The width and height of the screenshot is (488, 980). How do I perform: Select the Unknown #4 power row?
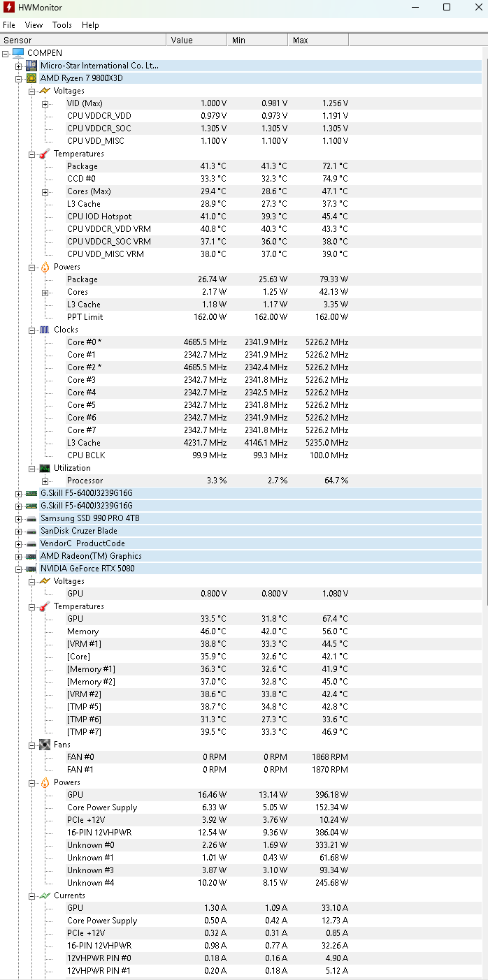point(208,883)
